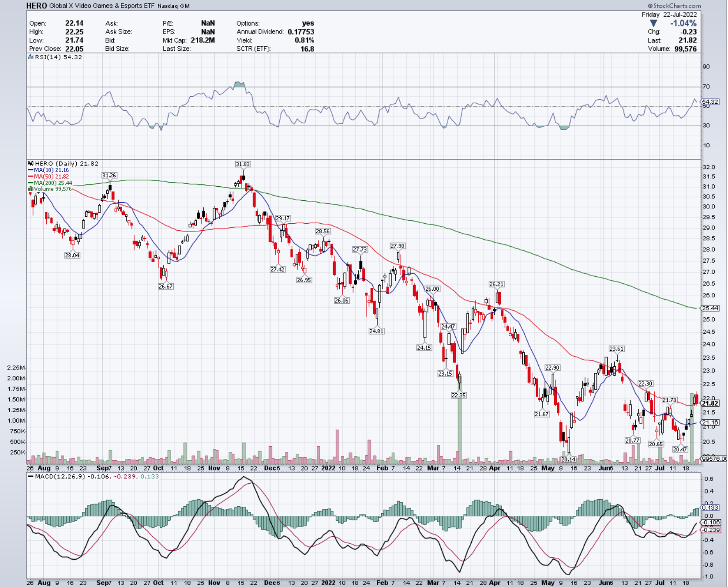Image resolution: width=728 pixels, height=587 pixels.
Task: Click the -1.04% percent change value
Action: point(683,23)
